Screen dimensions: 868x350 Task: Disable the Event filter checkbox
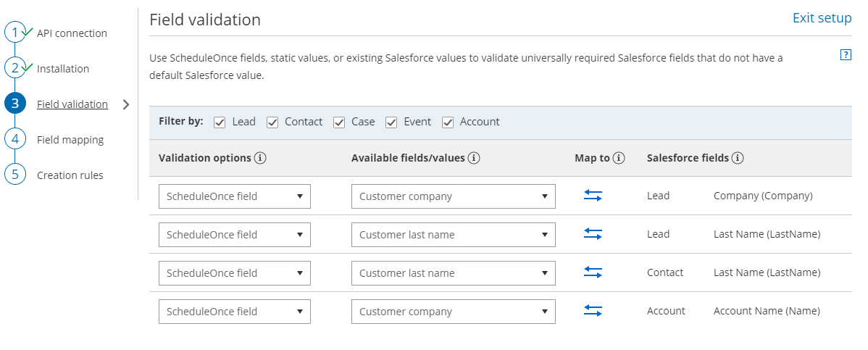pyautogui.click(x=391, y=122)
